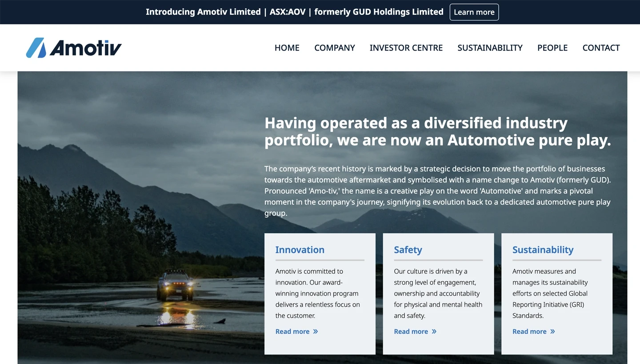Click the vehicle with headlights in hero image

coord(176,284)
